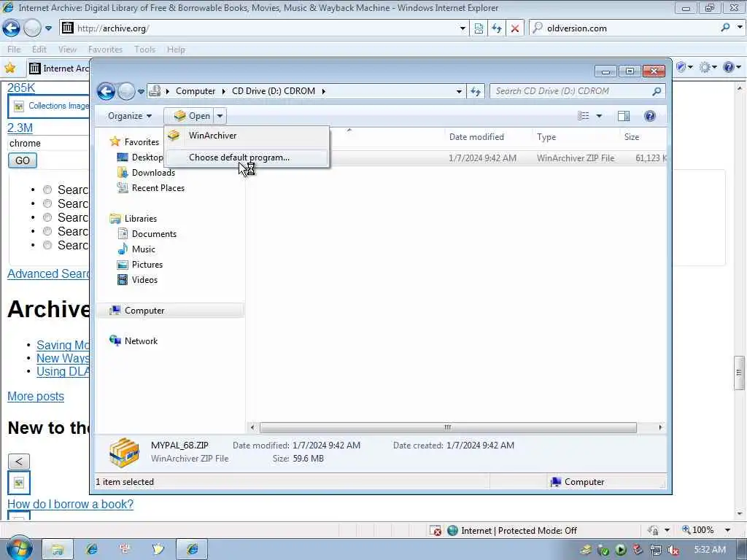
Task: Open IE Tools gear icon
Action: point(705,68)
